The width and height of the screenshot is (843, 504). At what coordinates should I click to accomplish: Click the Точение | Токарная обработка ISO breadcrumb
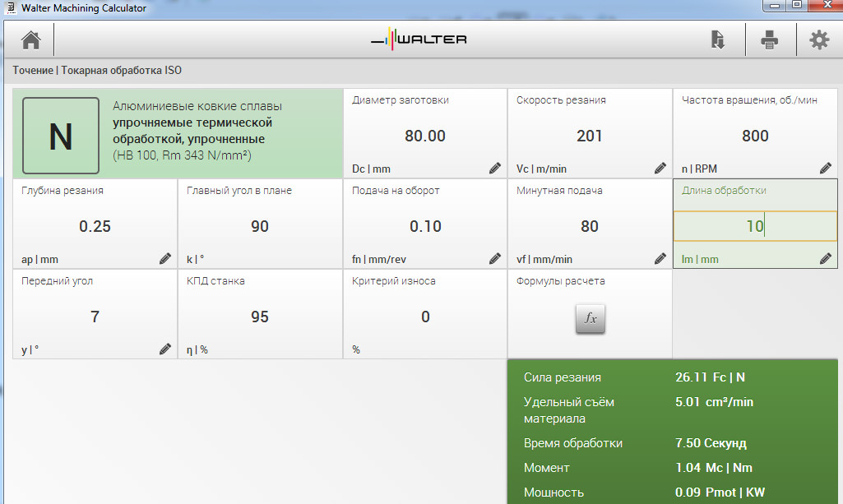coord(97,71)
